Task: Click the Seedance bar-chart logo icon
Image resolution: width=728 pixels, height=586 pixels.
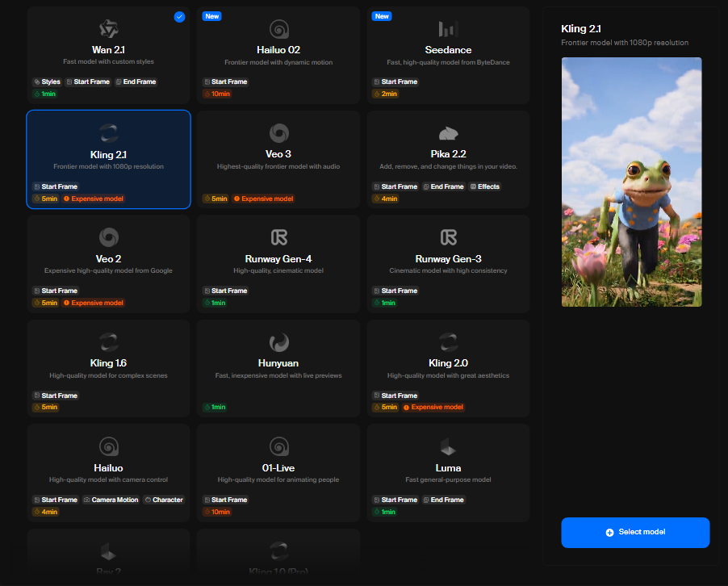Action: point(449,29)
